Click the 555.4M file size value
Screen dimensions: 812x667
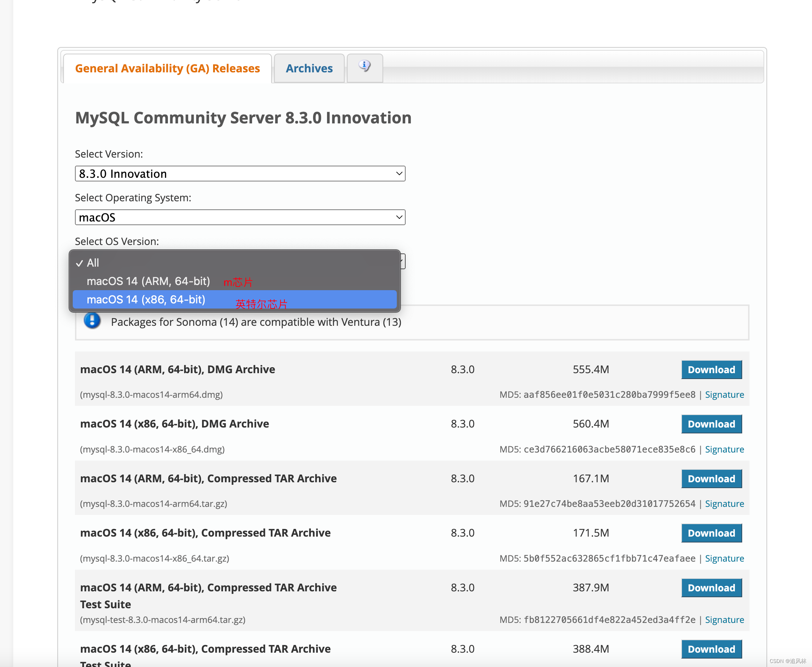(x=591, y=369)
